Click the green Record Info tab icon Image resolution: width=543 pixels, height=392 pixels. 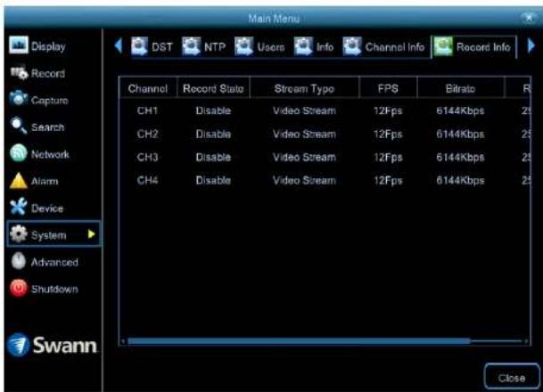click(x=443, y=46)
